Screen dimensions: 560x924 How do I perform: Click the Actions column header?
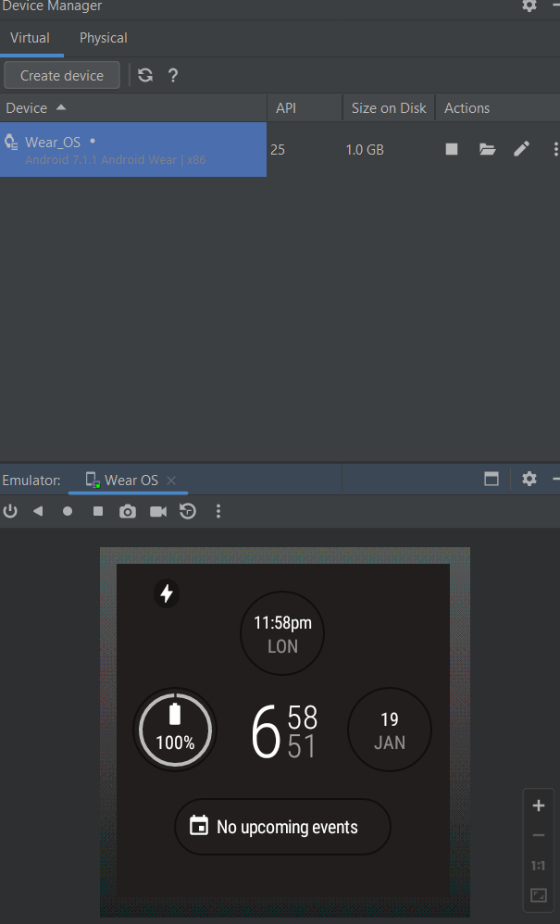point(498,107)
